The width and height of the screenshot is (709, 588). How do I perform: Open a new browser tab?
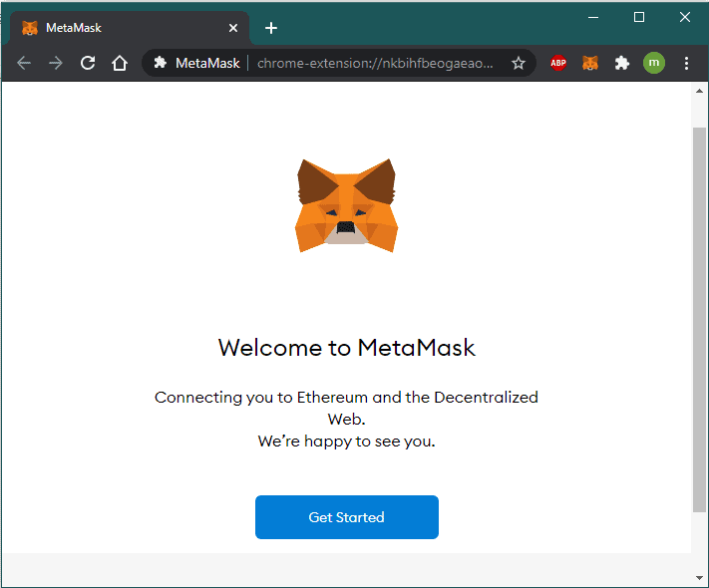[271, 28]
